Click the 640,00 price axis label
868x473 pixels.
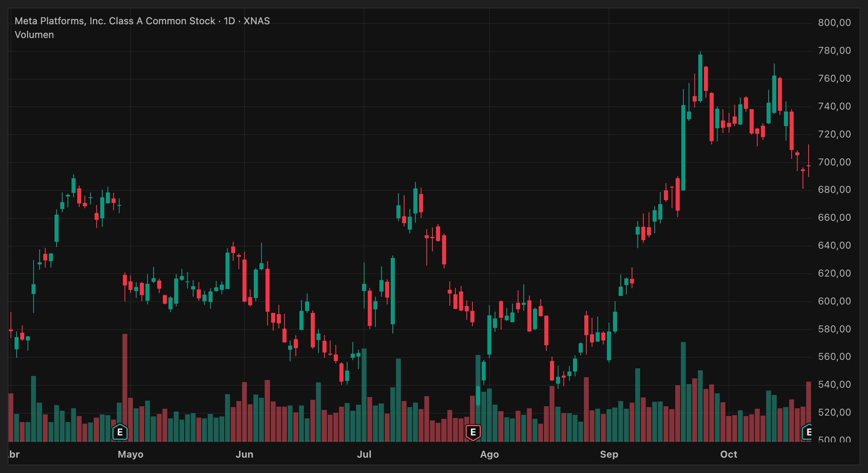click(834, 245)
